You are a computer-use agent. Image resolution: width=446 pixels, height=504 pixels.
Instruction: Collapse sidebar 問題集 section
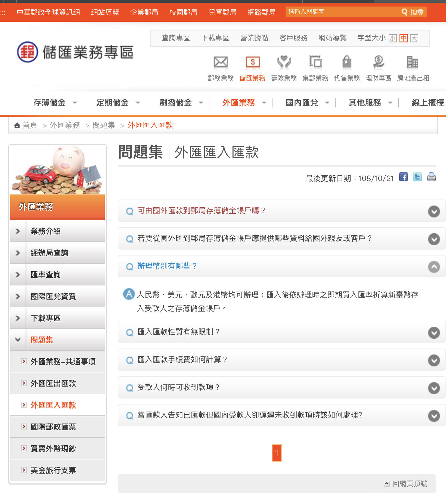point(57,340)
